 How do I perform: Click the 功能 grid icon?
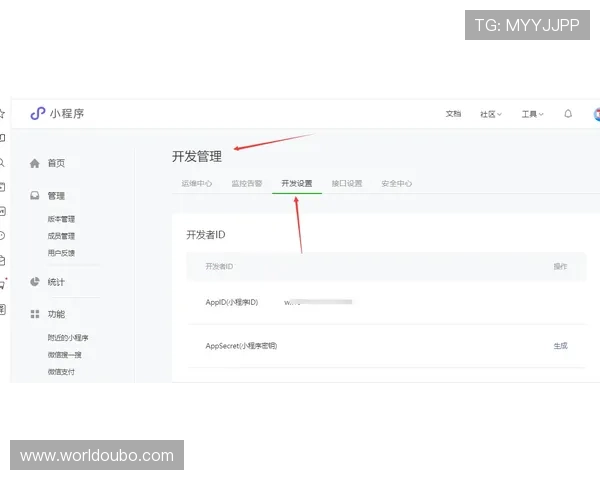tap(35, 314)
